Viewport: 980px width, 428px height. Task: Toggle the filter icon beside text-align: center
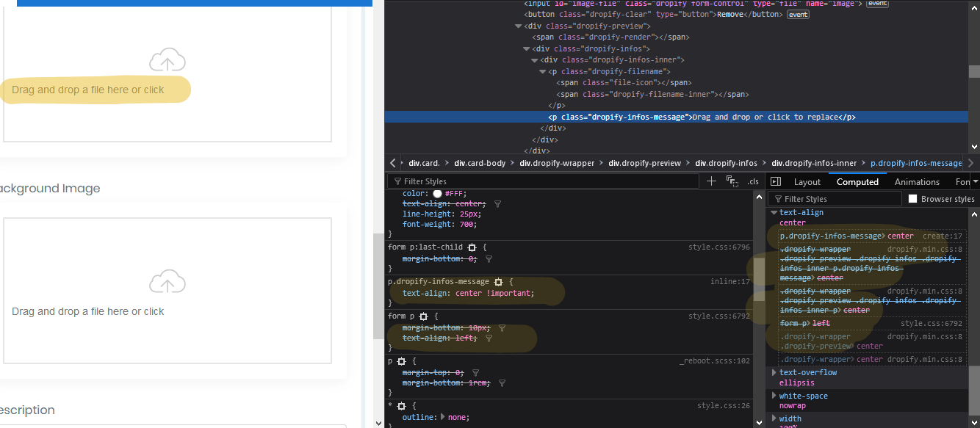[498, 203]
